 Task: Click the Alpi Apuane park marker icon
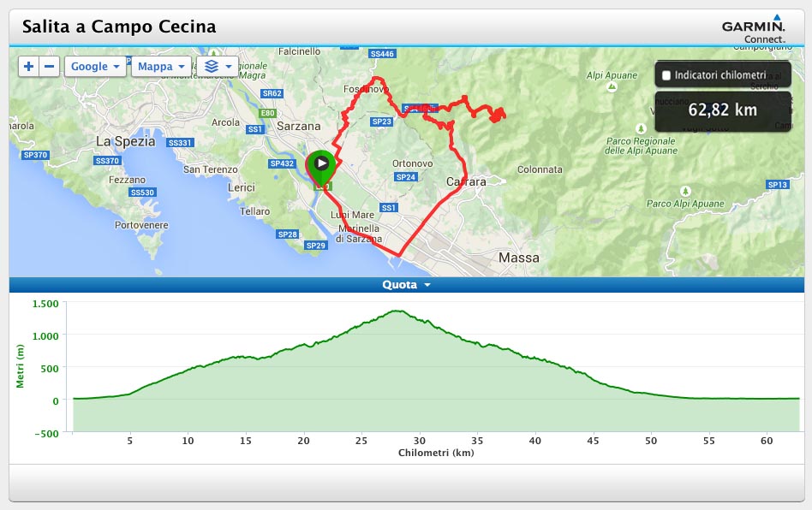tap(612, 87)
